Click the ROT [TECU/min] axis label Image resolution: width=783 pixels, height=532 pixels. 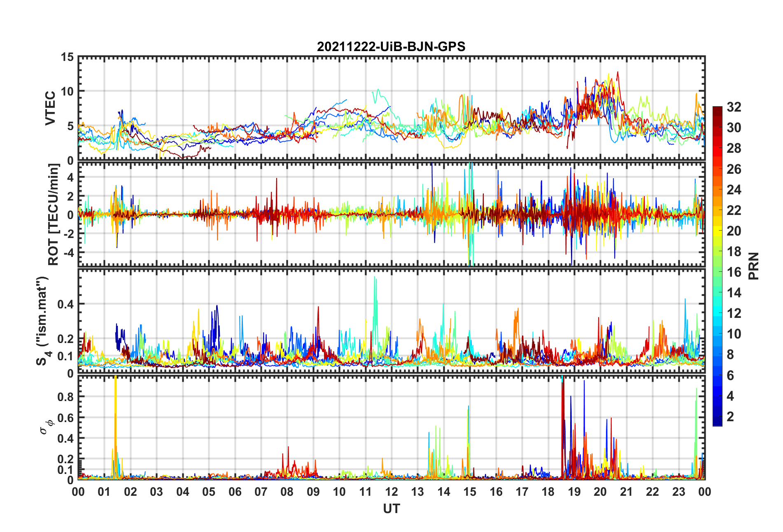click(x=54, y=215)
